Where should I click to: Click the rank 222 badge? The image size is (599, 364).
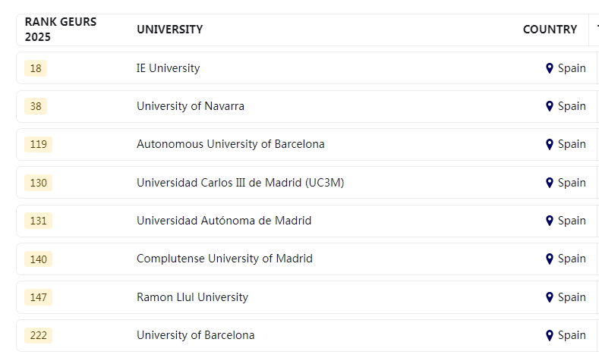38,335
